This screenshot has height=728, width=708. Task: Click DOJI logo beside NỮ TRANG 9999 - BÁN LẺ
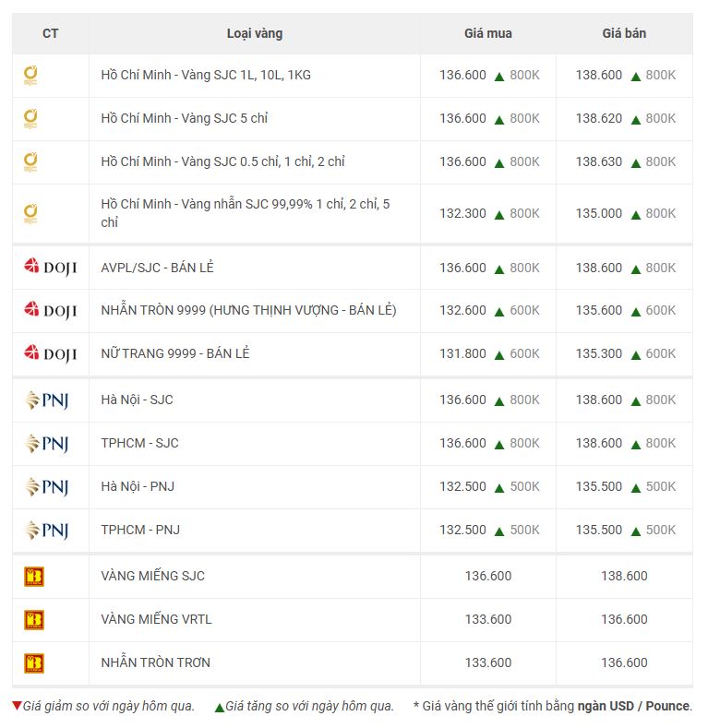[x=50, y=353]
